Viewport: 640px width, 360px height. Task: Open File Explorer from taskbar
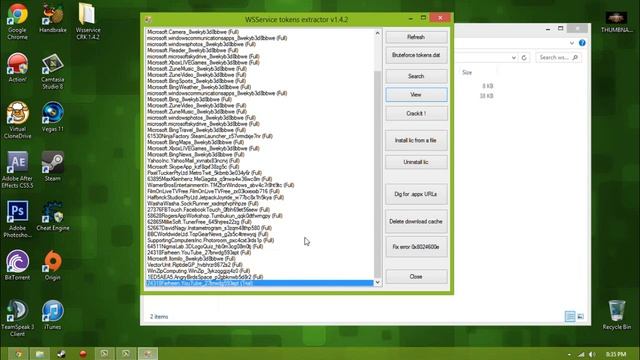point(40,354)
